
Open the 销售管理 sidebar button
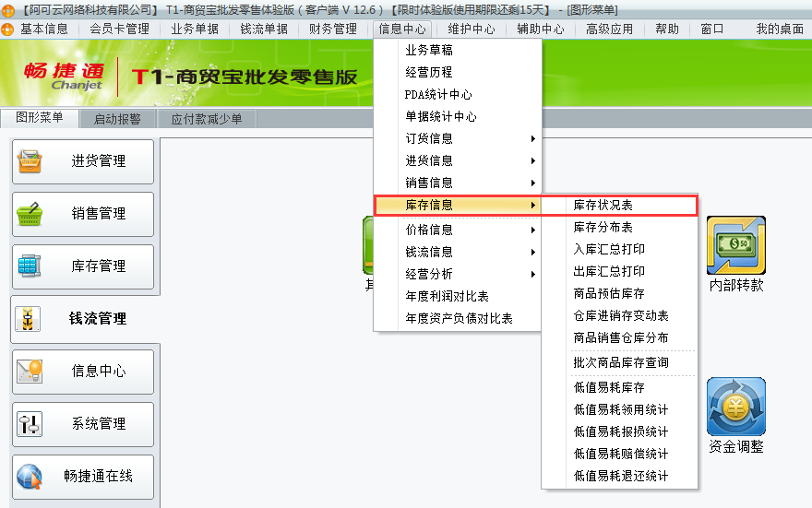click(83, 214)
